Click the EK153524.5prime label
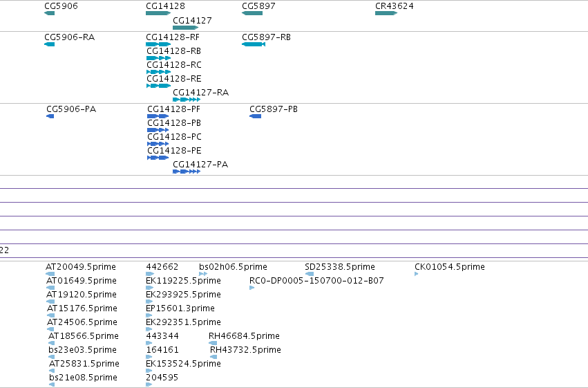588x388 pixels. (x=183, y=364)
